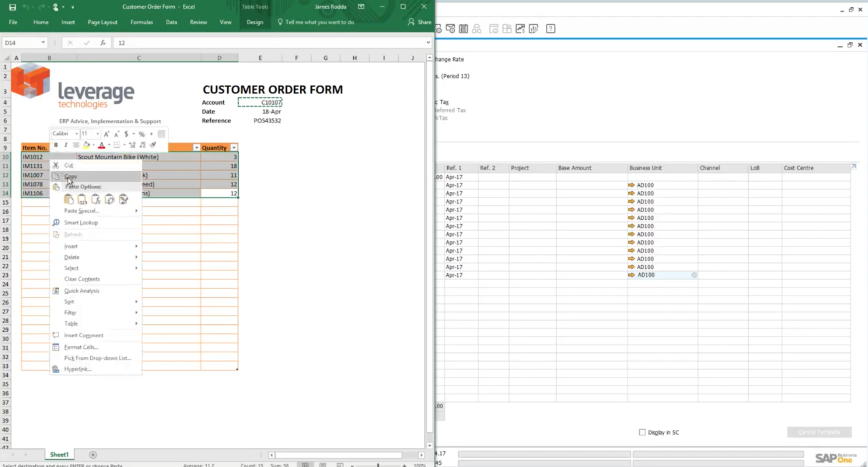Choose the Paste (default) clipboard icon
Image resolution: width=868 pixels, height=467 pixels.
pos(68,199)
